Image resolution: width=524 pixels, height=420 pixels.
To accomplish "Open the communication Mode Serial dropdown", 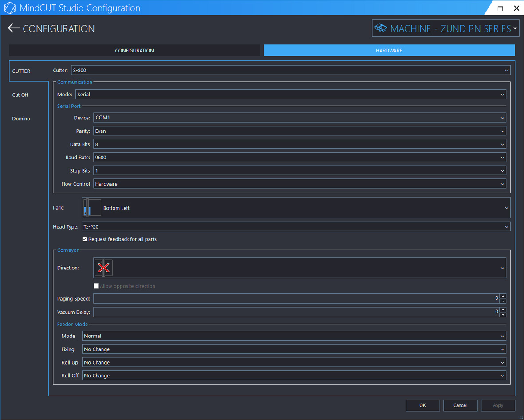I will [291, 94].
